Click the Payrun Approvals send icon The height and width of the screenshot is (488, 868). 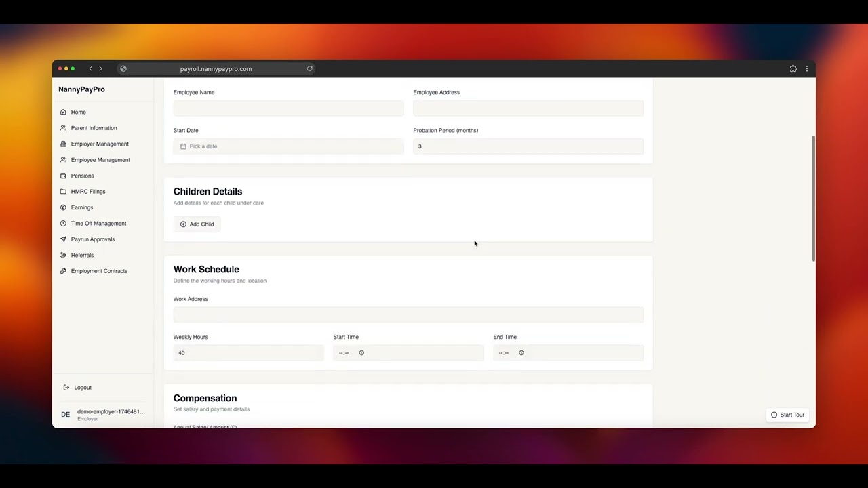(63, 239)
